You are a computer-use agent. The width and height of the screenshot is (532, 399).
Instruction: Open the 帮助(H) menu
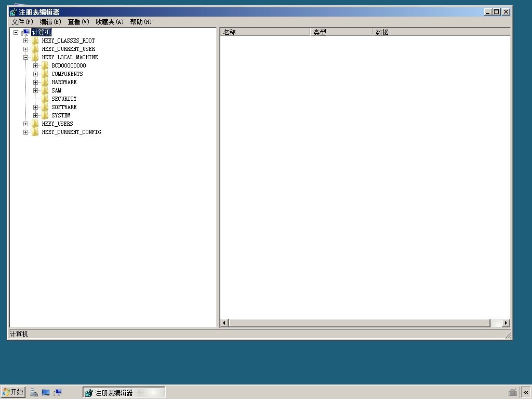point(141,22)
